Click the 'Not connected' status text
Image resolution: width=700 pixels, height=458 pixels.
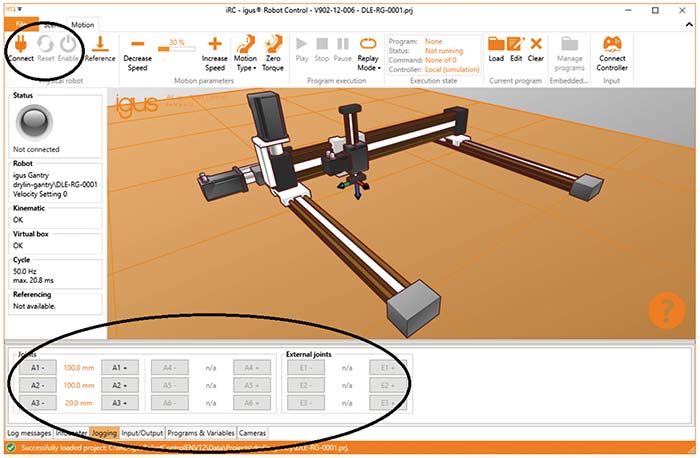[36, 150]
